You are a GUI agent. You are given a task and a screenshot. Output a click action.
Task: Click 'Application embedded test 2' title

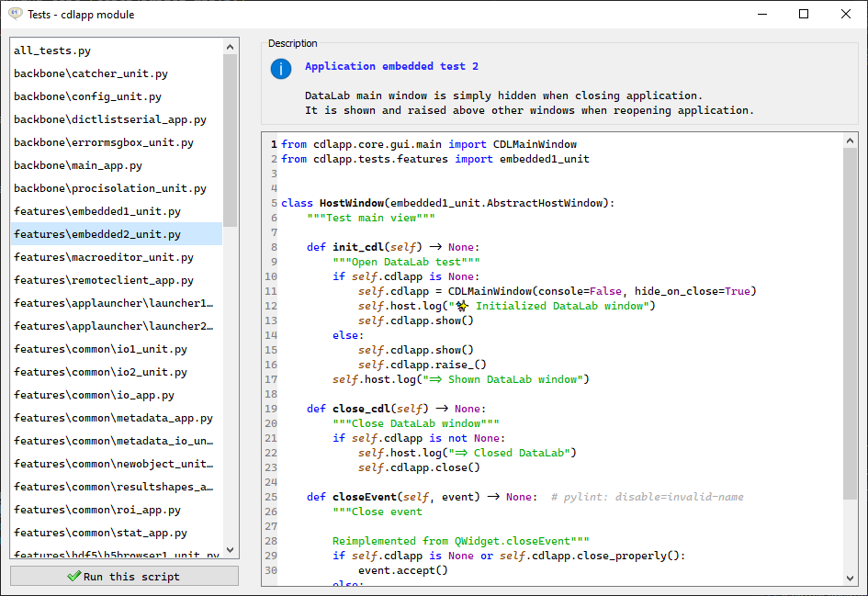click(391, 66)
